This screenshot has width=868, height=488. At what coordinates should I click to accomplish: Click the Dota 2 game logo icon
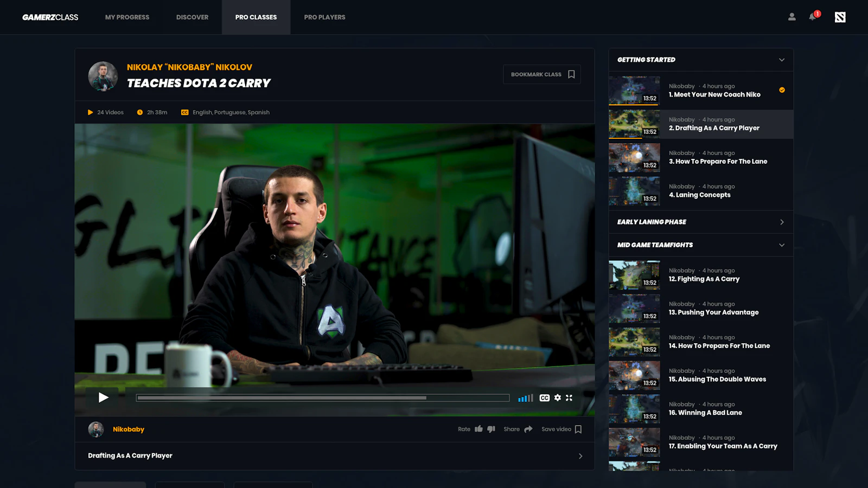840,17
